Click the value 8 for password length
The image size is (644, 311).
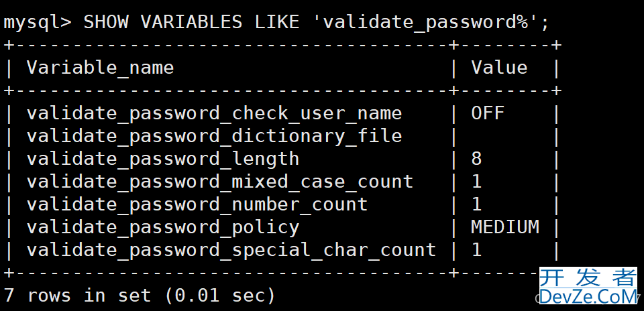pos(476,158)
